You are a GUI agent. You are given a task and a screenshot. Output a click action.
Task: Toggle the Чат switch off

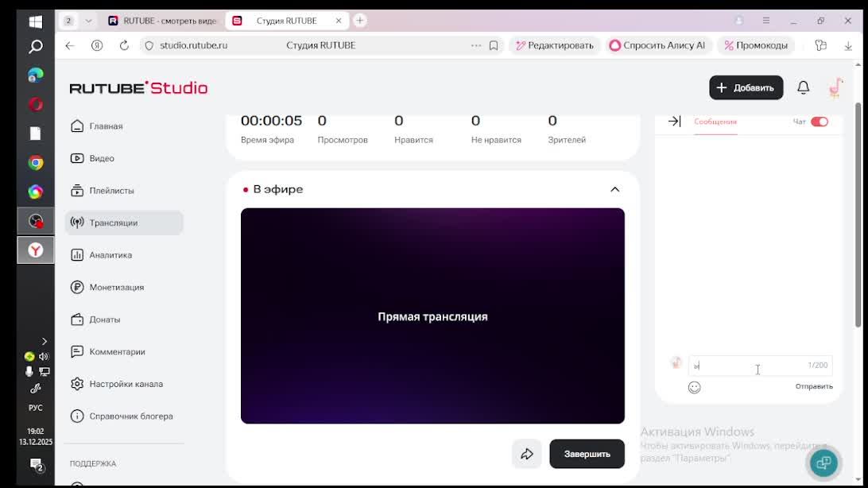(x=820, y=122)
